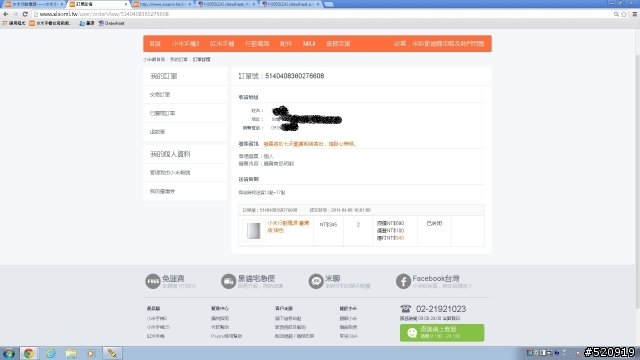
Task: Open the Paypal help footer link
Action: 227,336
